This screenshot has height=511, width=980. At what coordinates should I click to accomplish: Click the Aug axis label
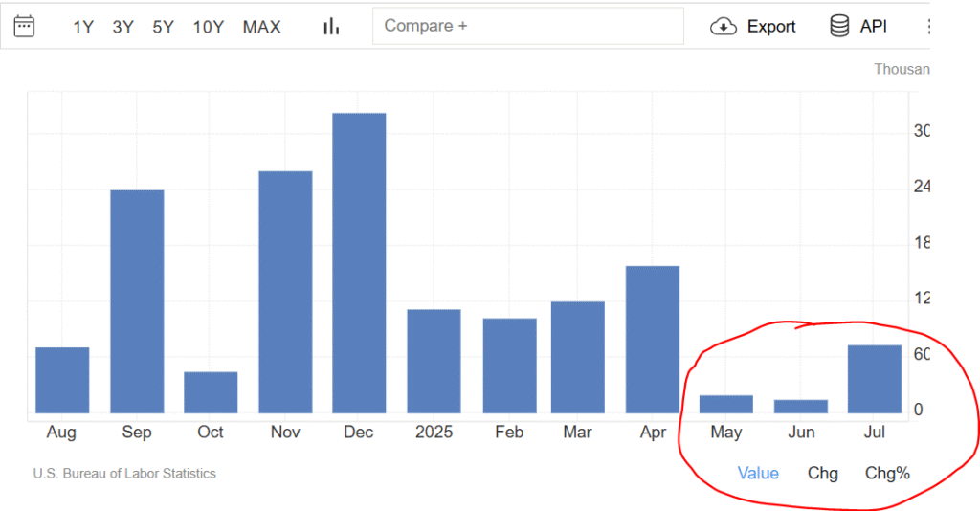point(61,433)
